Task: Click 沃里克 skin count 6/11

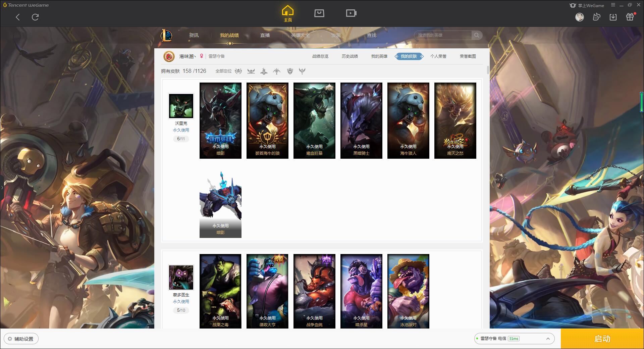Action: (x=181, y=139)
